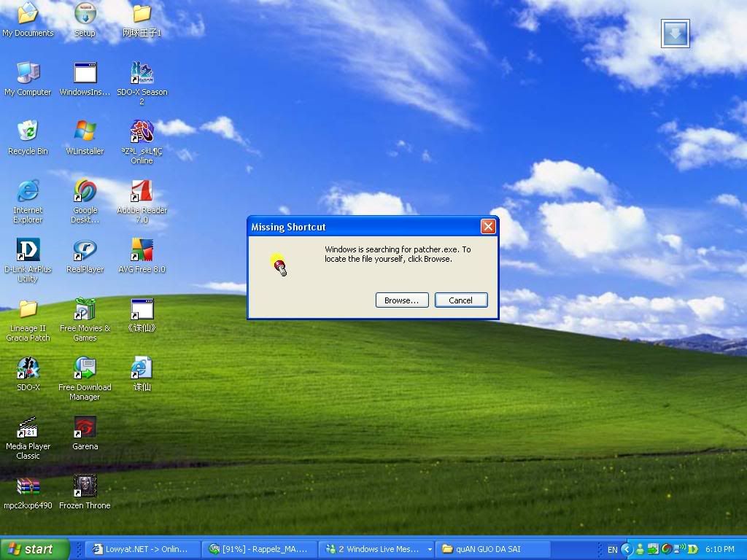
Task: Launch Garena from the desktop
Action: pos(84,427)
